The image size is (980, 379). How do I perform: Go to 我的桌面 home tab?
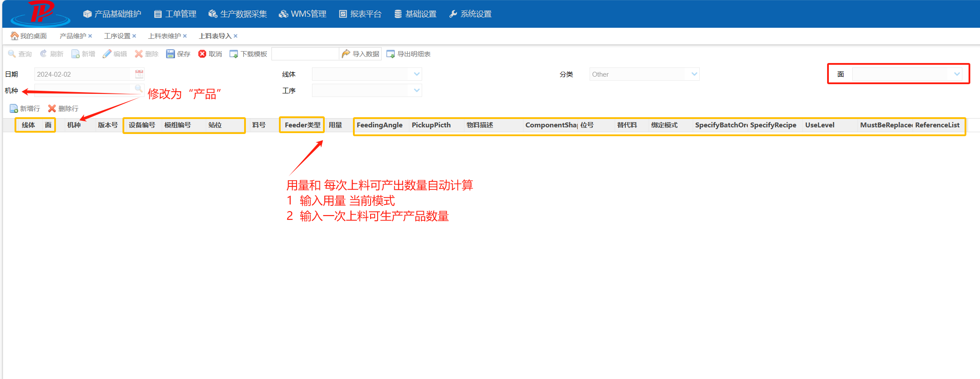(x=29, y=36)
